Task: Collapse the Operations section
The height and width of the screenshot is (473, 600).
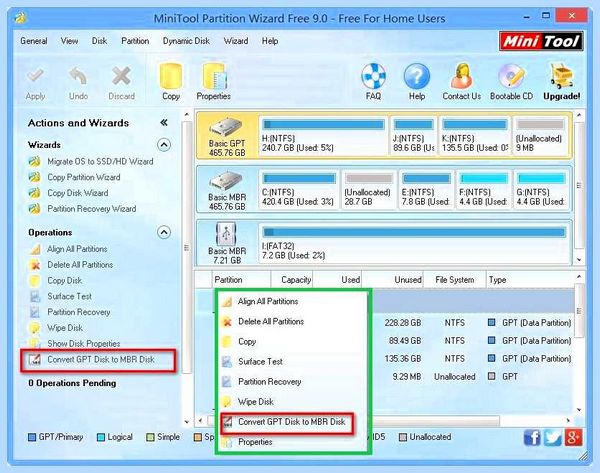Action: [164, 232]
